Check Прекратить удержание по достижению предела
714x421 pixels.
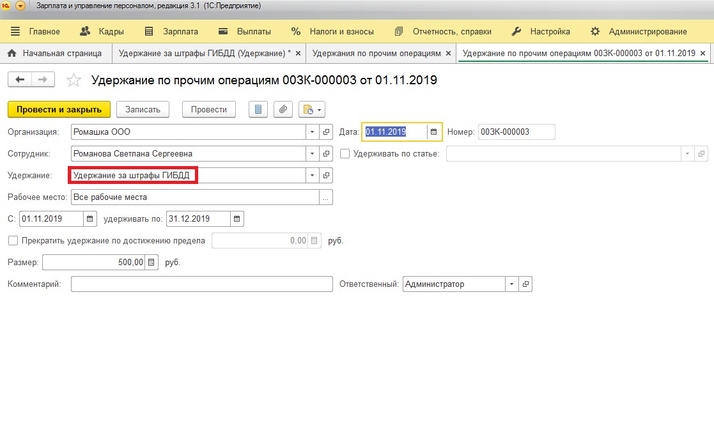pyautogui.click(x=12, y=241)
